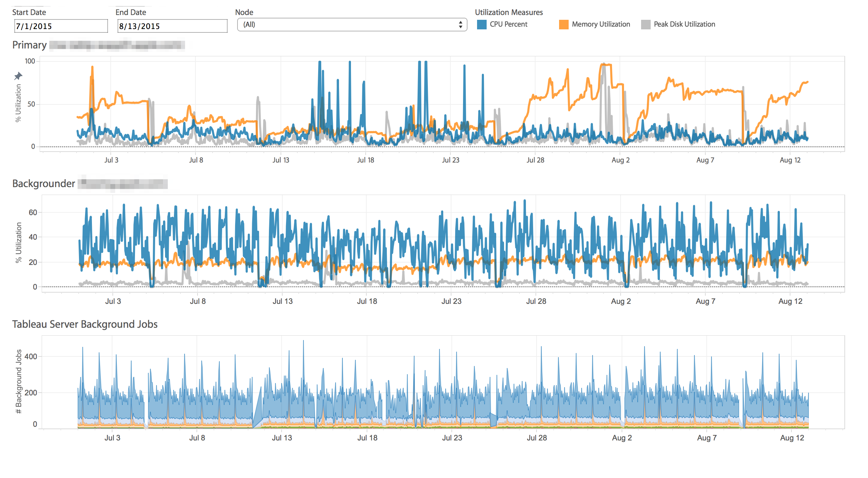Select the Peak Disk Utilization legend label
The height and width of the screenshot is (478, 868).
point(684,24)
